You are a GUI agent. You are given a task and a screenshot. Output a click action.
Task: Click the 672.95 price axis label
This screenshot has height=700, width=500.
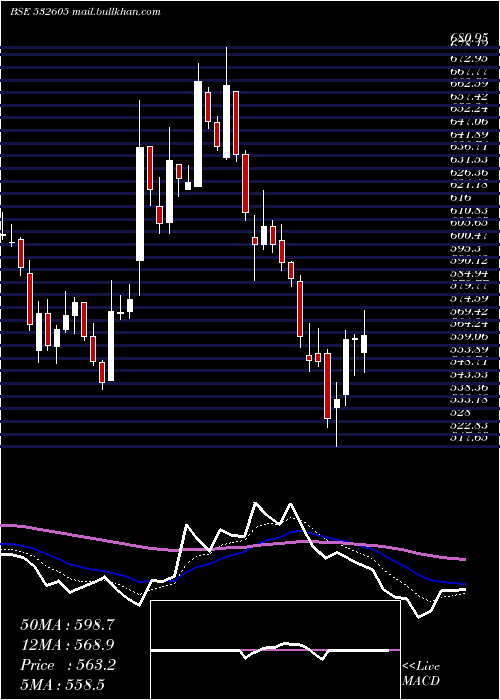(469, 58)
